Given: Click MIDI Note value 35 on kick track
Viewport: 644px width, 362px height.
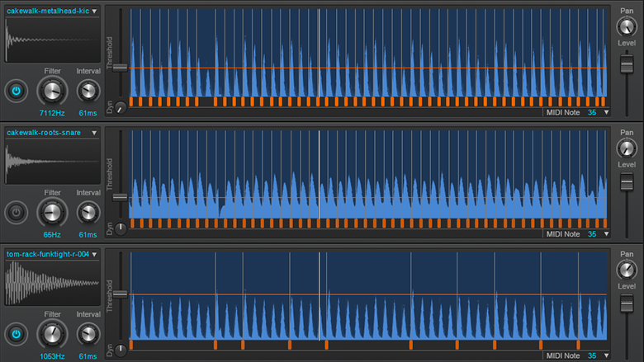Looking at the screenshot, I should coord(592,112).
